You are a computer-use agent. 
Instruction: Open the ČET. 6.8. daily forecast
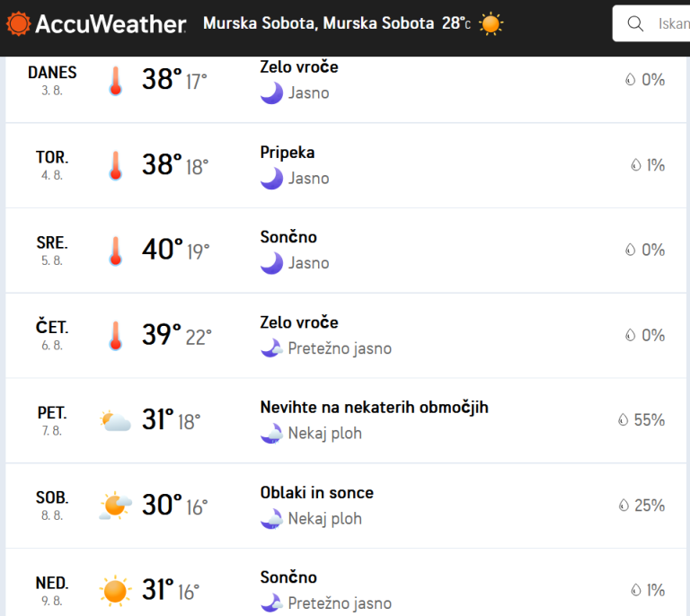tap(346, 336)
